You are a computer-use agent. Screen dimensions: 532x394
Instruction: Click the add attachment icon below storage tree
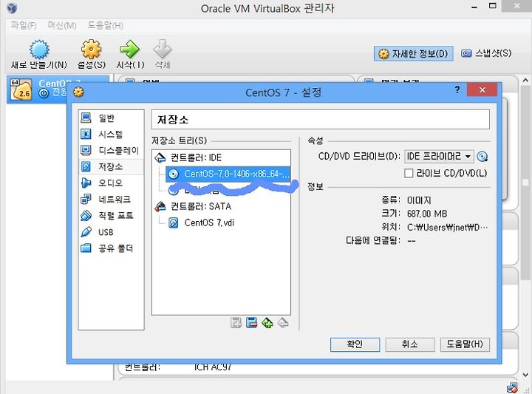[236, 322]
